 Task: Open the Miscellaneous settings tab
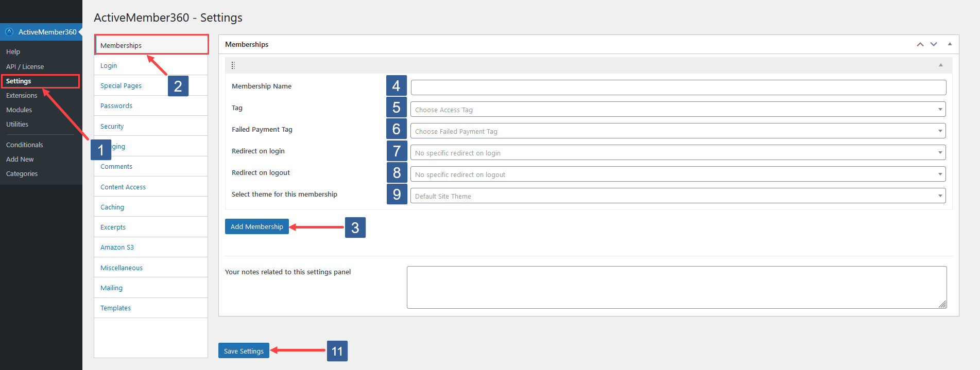[x=151, y=268]
